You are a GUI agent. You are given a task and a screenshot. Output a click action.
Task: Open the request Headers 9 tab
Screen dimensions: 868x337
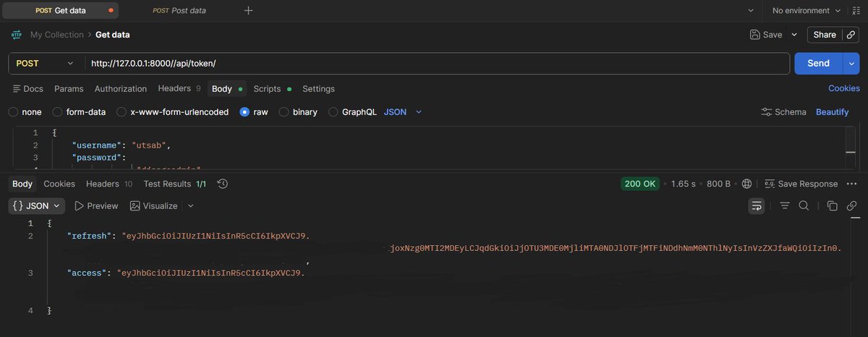pos(179,89)
